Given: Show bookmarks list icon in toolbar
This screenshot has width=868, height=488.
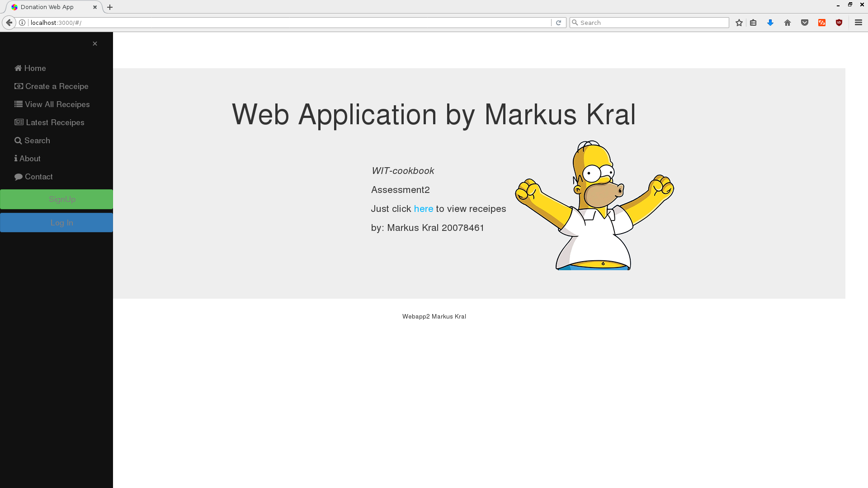Looking at the screenshot, I should point(753,23).
